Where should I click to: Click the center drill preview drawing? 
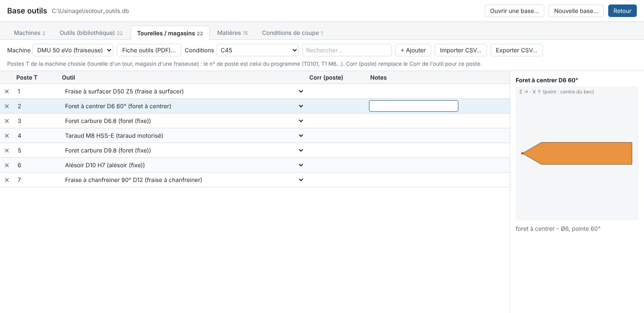click(x=577, y=153)
